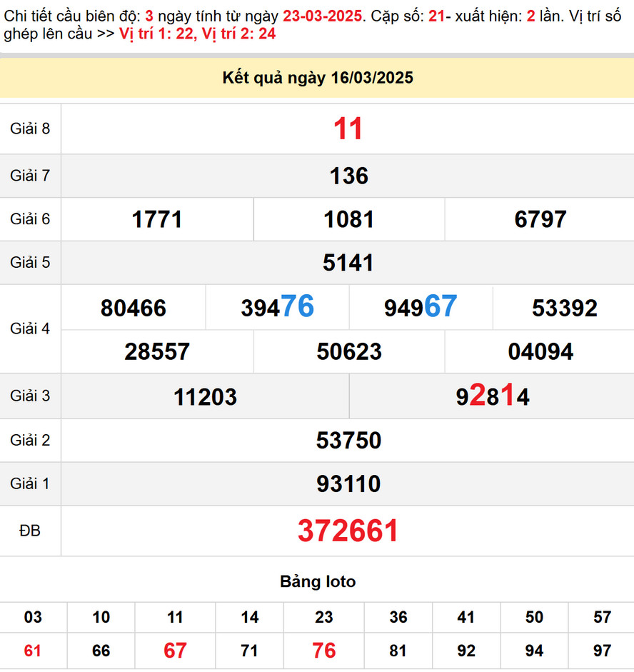Click the Giải 4 number 04094
Screen dimensions: 634x672
pyautogui.click(x=540, y=351)
